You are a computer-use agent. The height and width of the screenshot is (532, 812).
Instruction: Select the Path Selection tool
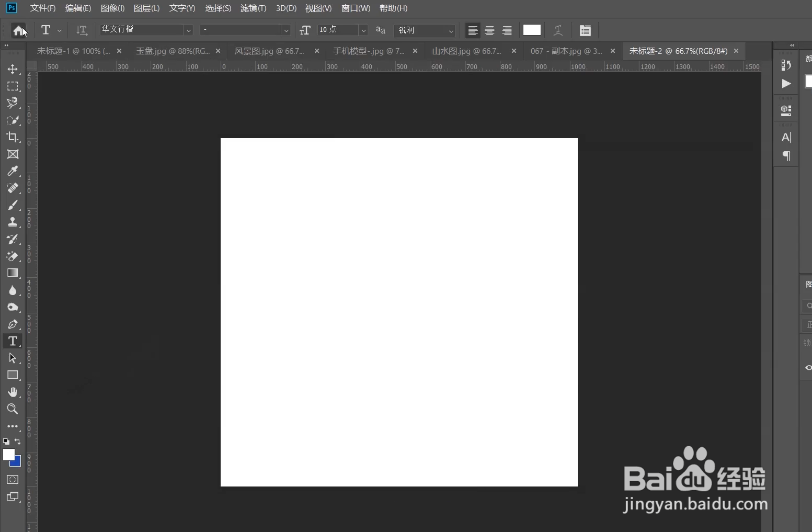pos(13,358)
